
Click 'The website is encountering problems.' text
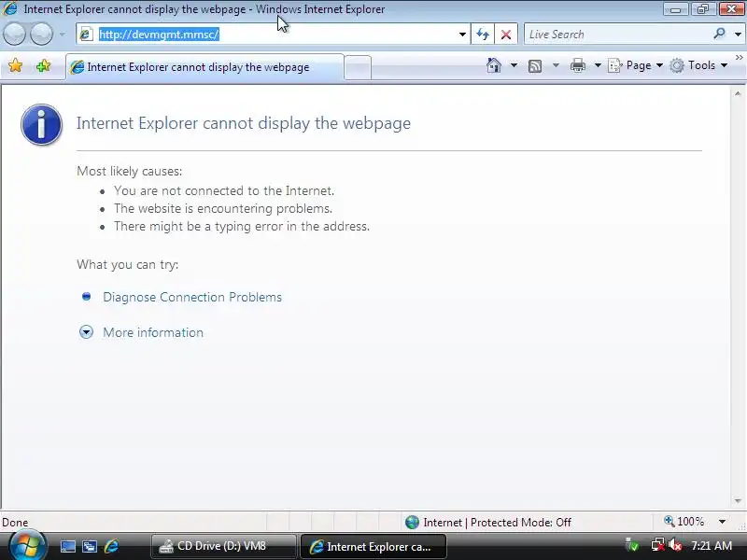[x=223, y=208]
